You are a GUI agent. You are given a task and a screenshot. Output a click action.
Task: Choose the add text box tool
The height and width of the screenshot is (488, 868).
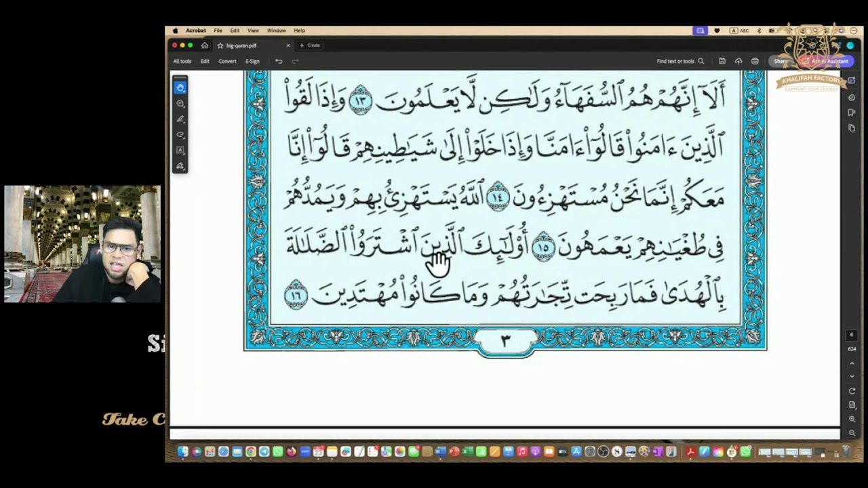tap(180, 150)
